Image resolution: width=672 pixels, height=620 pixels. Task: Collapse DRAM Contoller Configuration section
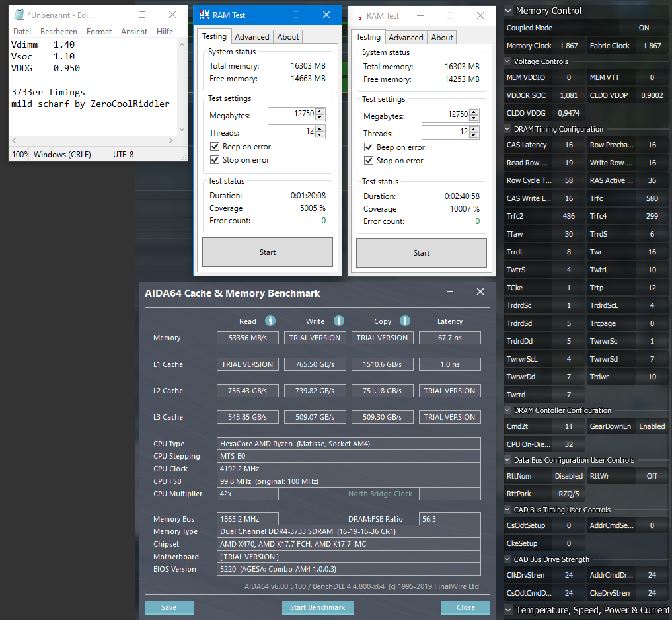point(507,410)
